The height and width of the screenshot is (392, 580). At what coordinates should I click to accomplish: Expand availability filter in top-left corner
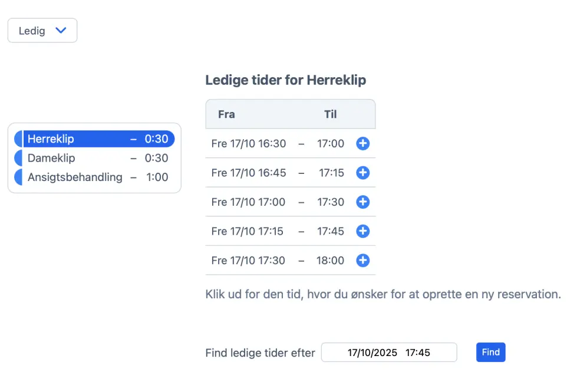[x=42, y=30]
